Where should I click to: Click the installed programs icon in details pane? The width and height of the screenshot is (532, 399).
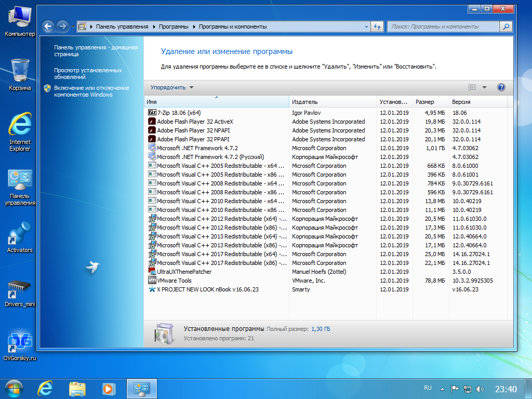[164, 334]
